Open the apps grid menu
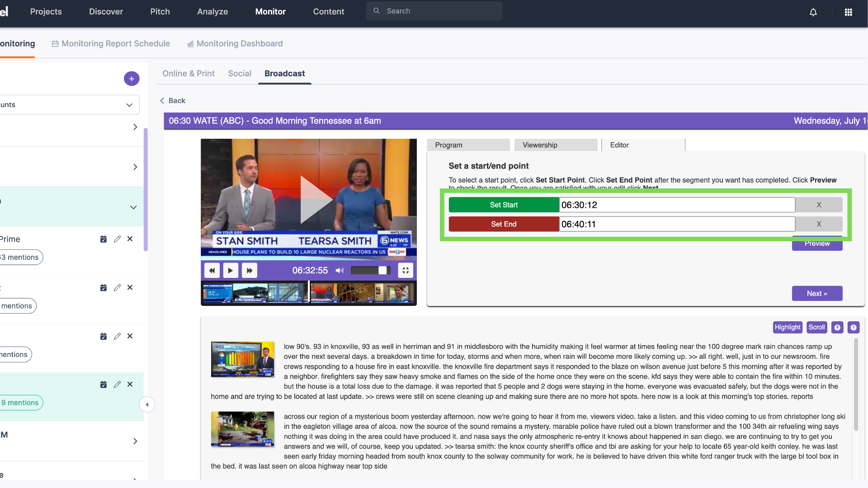 point(849,12)
